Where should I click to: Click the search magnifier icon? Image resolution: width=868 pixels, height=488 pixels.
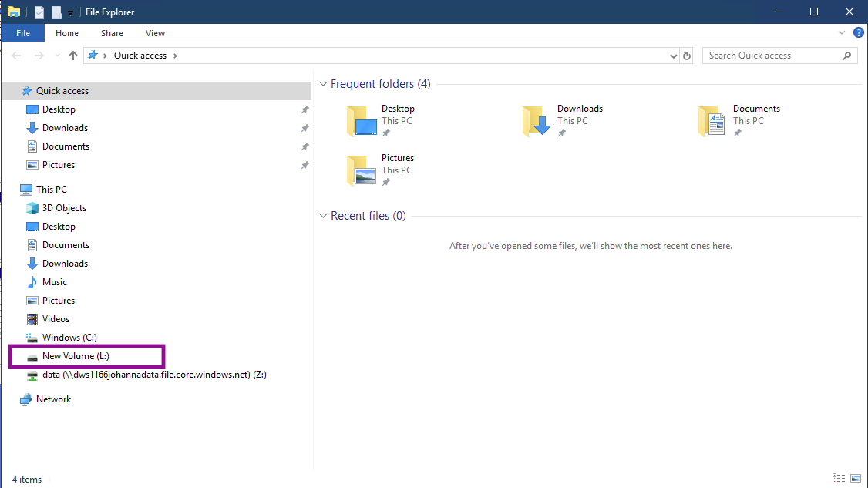(x=846, y=56)
